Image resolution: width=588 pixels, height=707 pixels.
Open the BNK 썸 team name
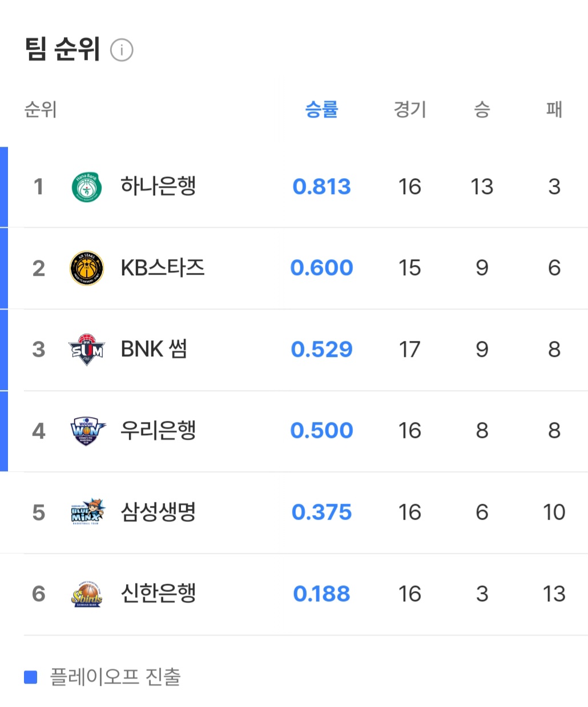154,349
